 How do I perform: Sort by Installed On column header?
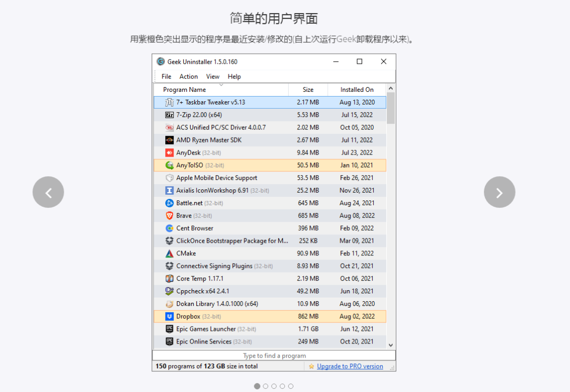357,90
